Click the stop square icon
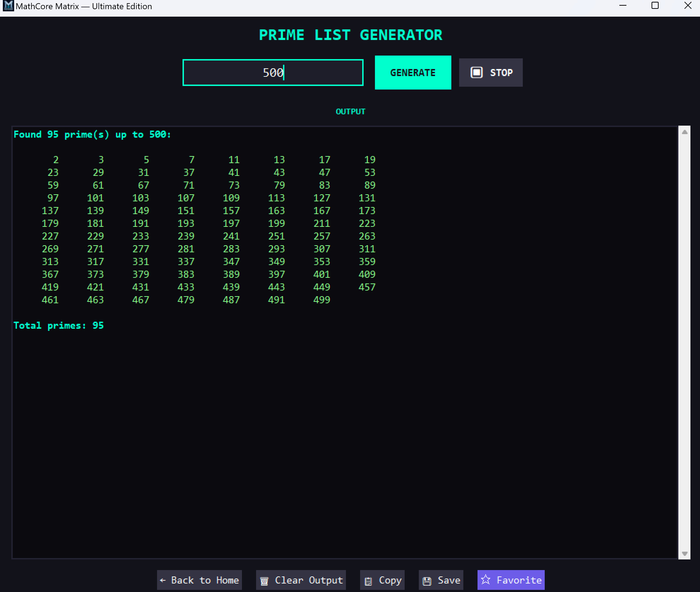Image resolution: width=700 pixels, height=592 pixels. pyautogui.click(x=476, y=73)
